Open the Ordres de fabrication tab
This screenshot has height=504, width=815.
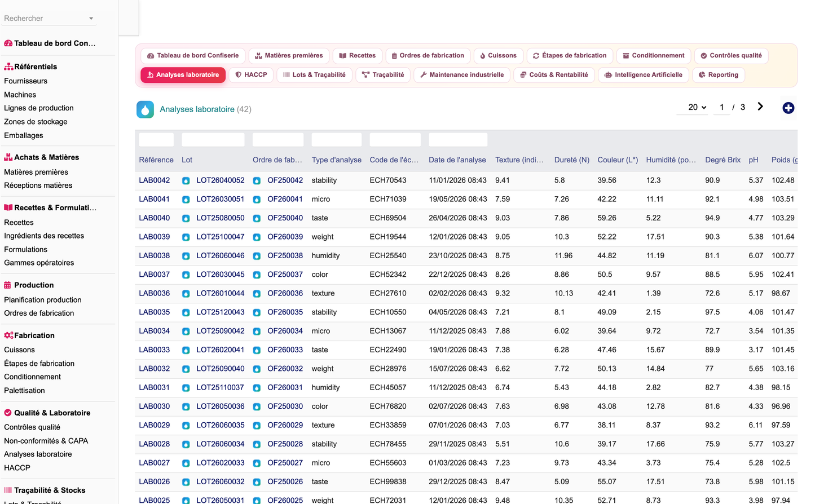[428, 55]
